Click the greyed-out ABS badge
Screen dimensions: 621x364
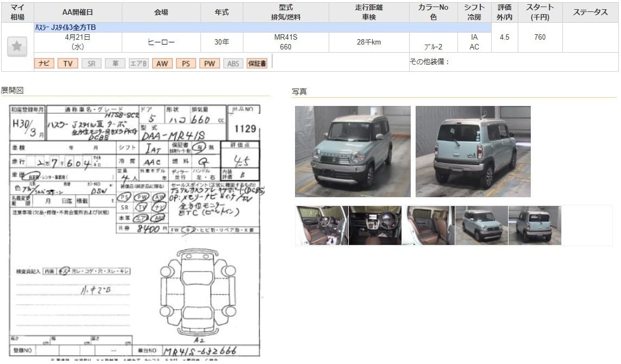233,64
